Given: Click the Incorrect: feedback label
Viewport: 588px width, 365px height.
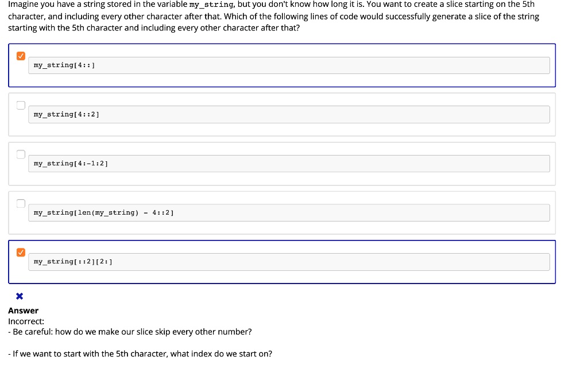Looking at the screenshot, I should tap(26, 321).
